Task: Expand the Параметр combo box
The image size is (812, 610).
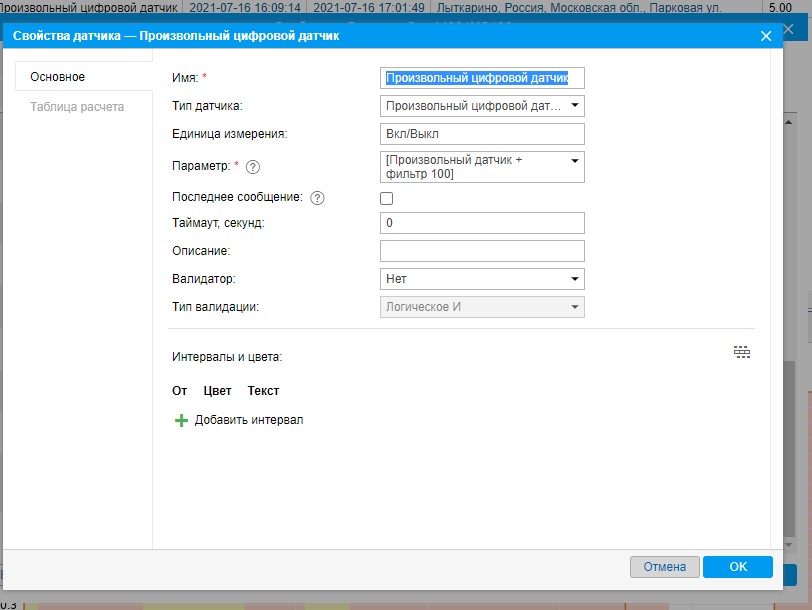Action: 482,167
